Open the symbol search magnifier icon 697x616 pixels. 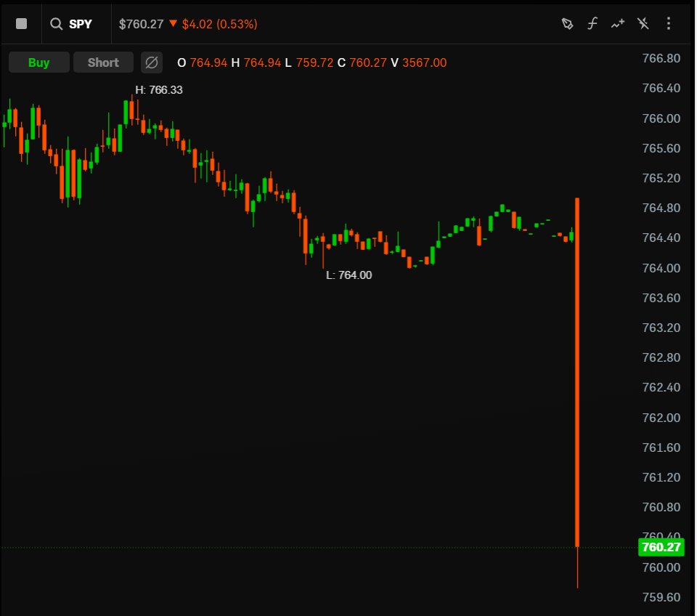(x=56, y=23)
